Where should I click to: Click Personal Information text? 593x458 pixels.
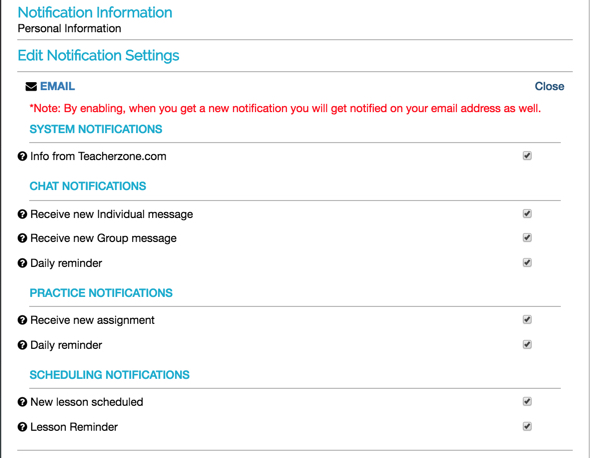point(70,28)
